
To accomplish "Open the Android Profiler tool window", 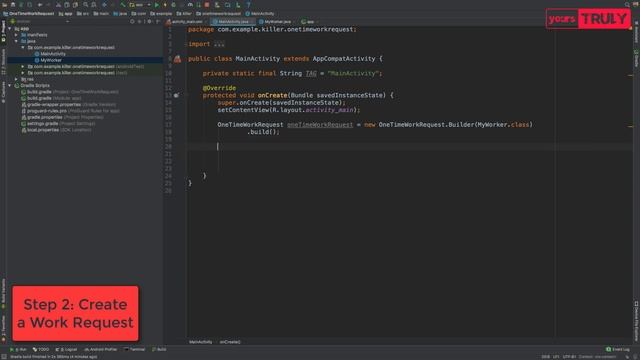I will tap(100, 349).
